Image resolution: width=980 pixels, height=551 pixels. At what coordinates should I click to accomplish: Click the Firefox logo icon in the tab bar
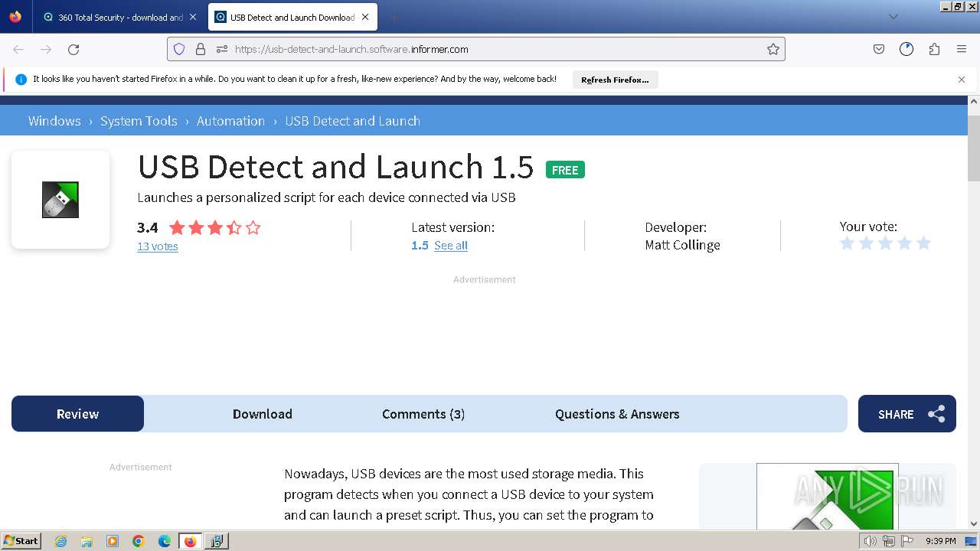click(x=15, y=17)
